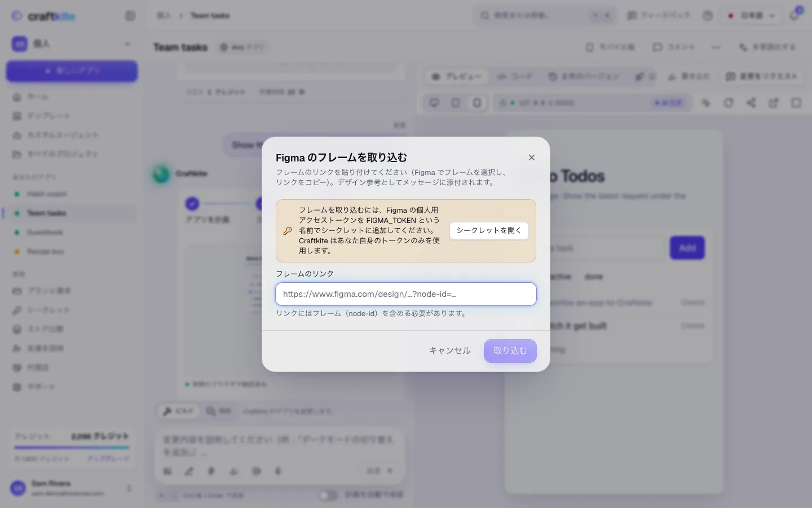Click the dialog description about pasting frame link
812x508 pixels.
point(392,177)
